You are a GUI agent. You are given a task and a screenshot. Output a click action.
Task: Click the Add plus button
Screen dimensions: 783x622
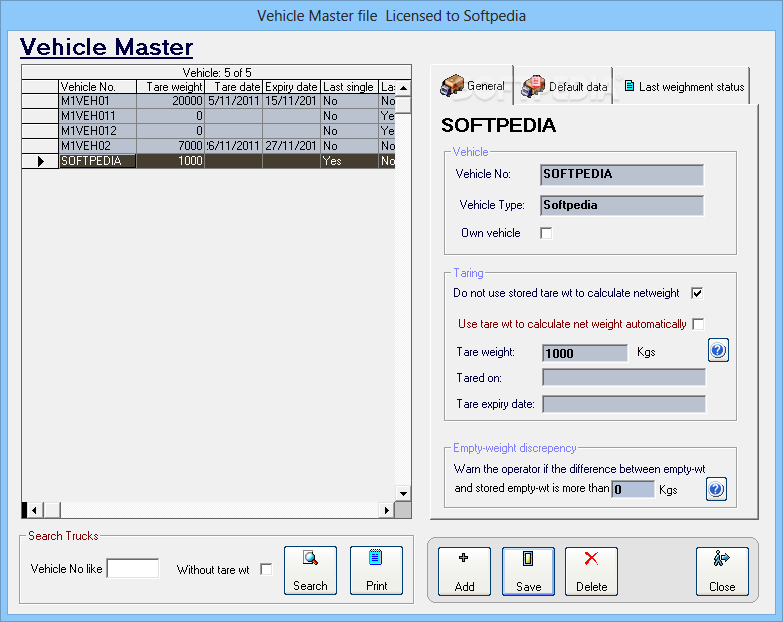(x=465, y=571)
